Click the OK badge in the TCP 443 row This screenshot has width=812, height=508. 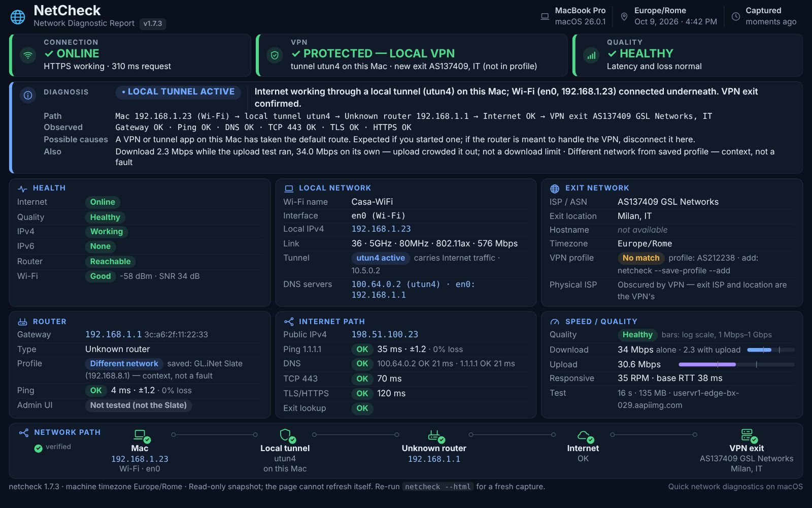pos(362,379)
